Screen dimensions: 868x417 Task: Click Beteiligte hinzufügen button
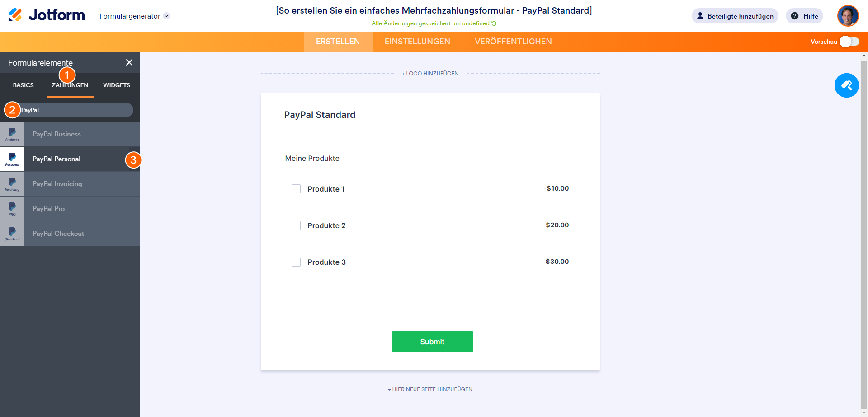coord(735,16)
